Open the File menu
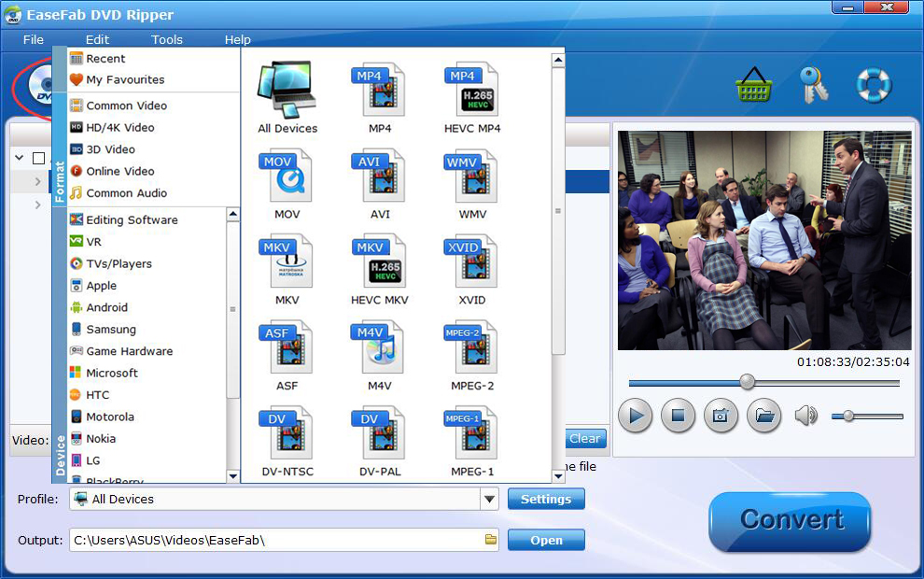The height and width of the screenshot is (579, 924). [33, 39]
